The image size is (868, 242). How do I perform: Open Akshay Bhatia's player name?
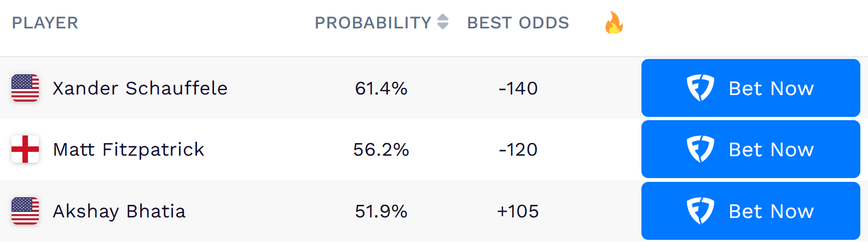(x=119, y=211)
